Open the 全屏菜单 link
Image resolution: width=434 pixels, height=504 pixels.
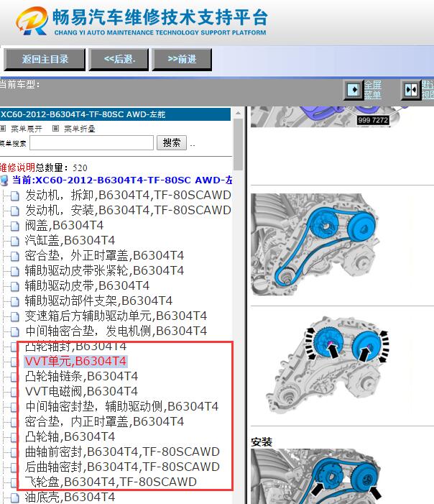tap(373, 90)
